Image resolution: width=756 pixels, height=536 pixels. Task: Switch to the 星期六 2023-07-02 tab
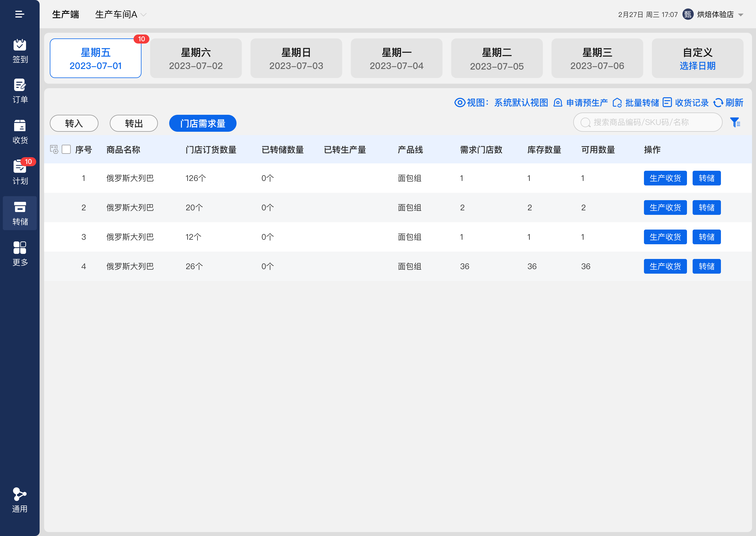pyautogui.click(x=196, y=59)
